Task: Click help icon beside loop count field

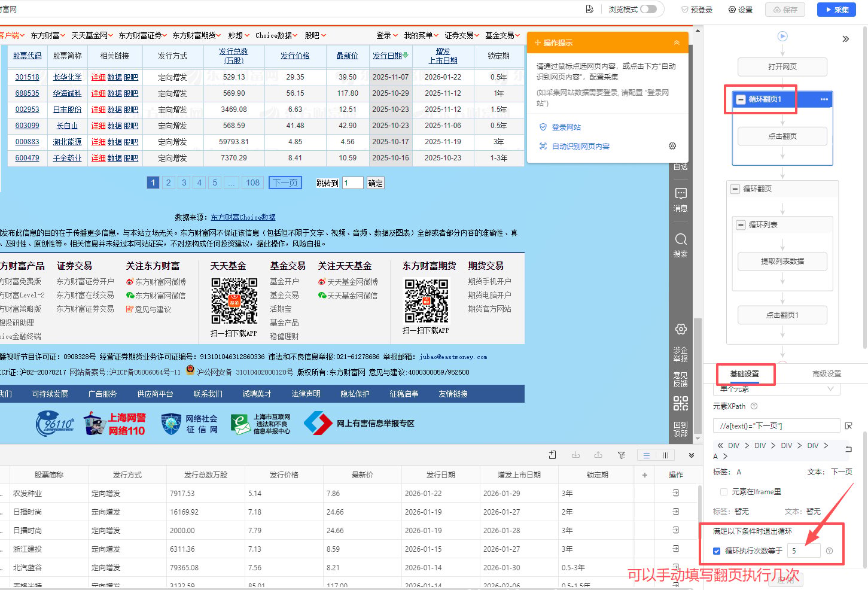Action: [x=829, y=551]
